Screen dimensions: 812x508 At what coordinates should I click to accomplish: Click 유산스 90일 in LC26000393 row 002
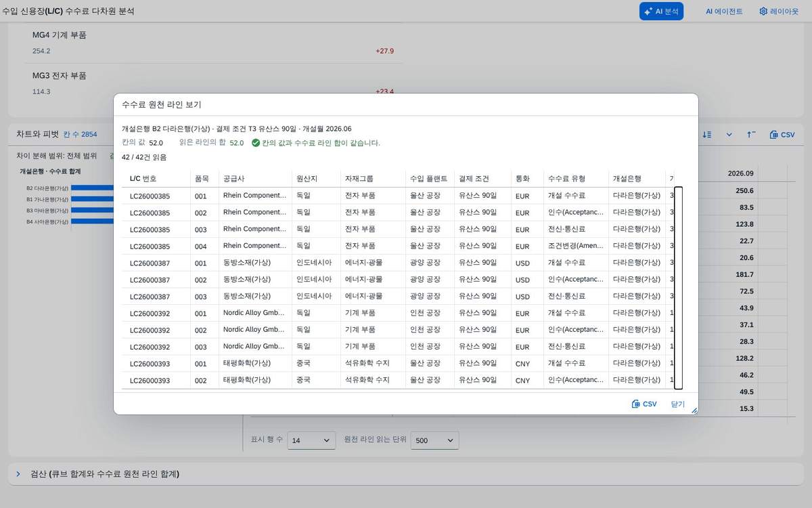(478, 381)
